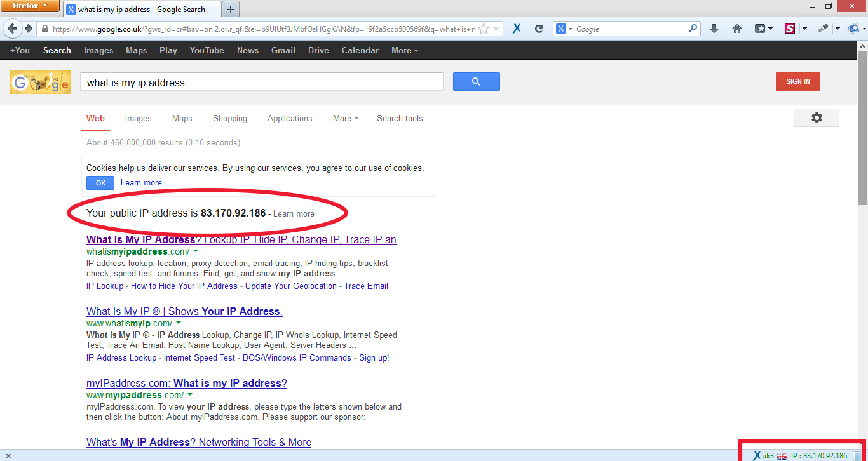Click the status bar IP : 83.170.92.186 text
The height and width of the screenshot is (461, 868).
click(x=819, y=455)
